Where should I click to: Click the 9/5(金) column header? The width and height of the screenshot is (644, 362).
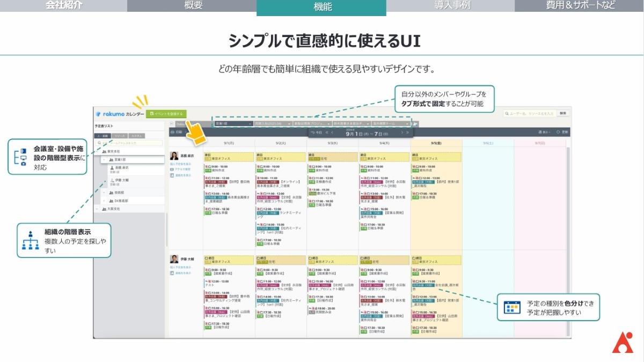tap(436, 143)
